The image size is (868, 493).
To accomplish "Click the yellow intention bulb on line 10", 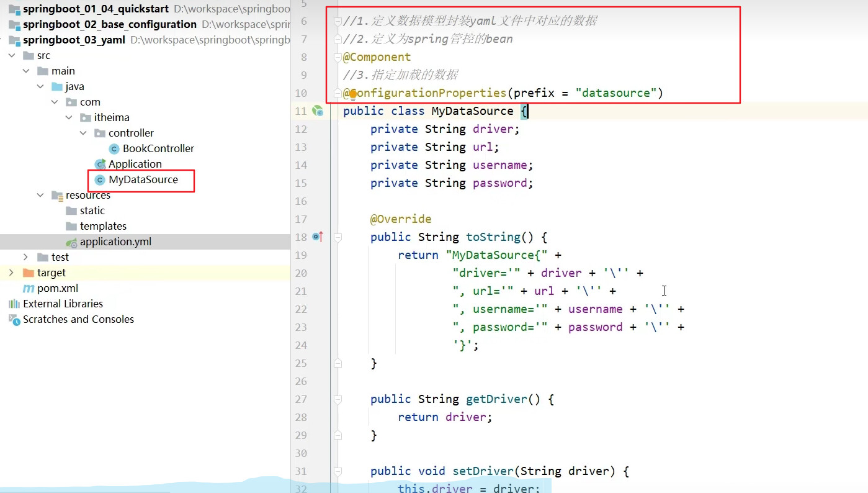I will (x=352, y=94).
